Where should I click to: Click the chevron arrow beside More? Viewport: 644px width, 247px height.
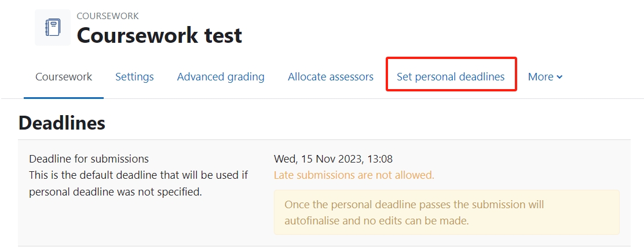(x=559, y=77)
